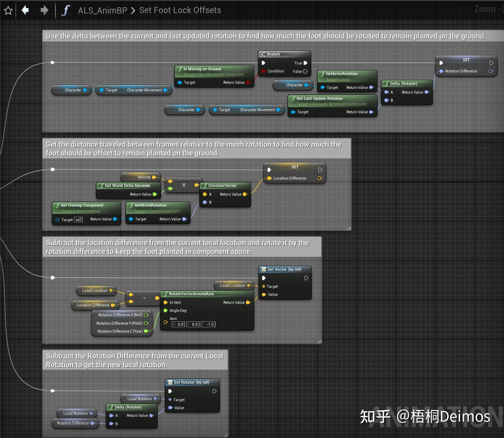Screen dimensions: 504x438
Task: Click the X axis value field on RotateVectorAroundAxis
Action: pos(178,324)
